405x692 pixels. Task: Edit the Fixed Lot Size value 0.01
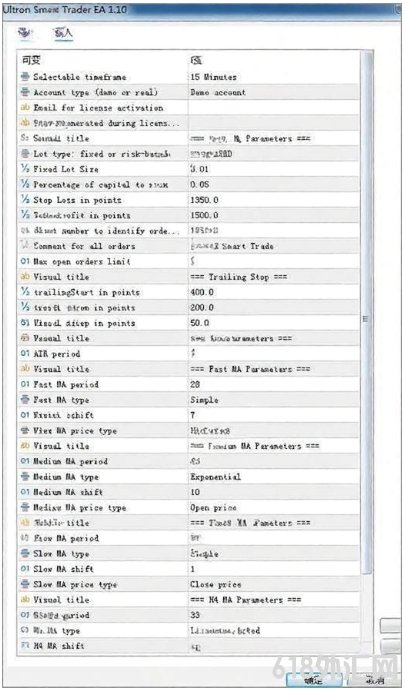click(x=200, y=169)
